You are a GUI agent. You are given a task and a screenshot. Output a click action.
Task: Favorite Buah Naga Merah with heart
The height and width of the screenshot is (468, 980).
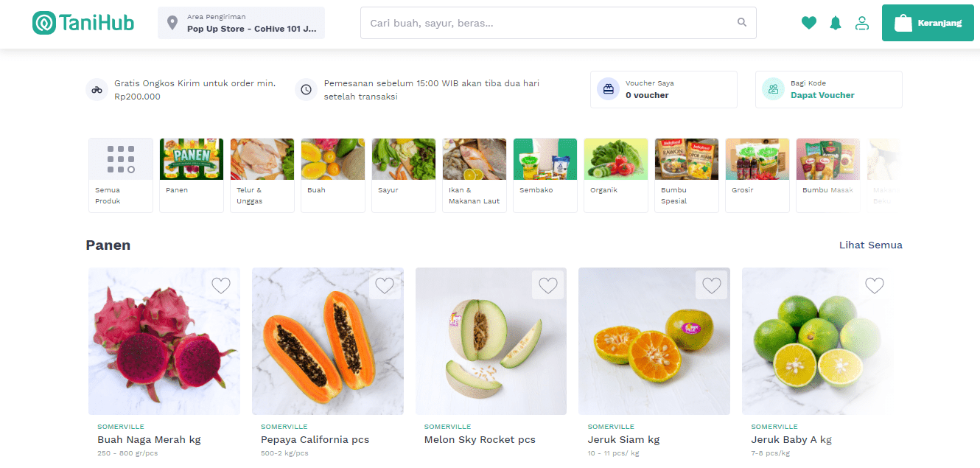(x=221, y=285)
